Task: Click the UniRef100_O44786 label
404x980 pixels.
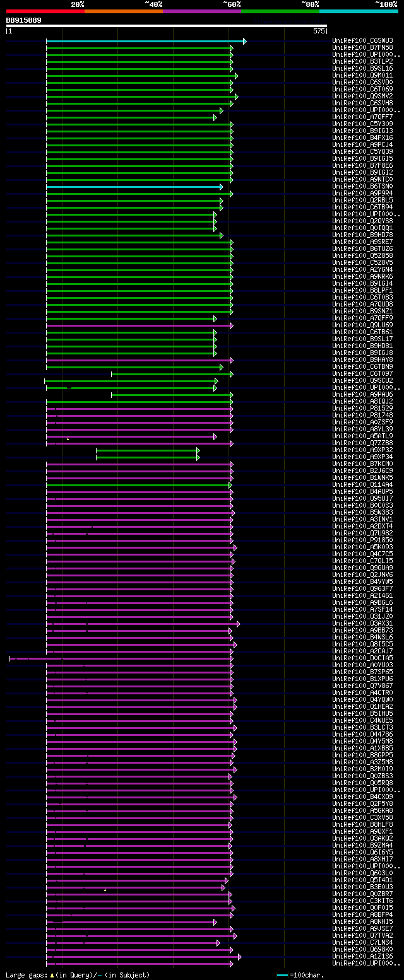Action: [362, 734]
